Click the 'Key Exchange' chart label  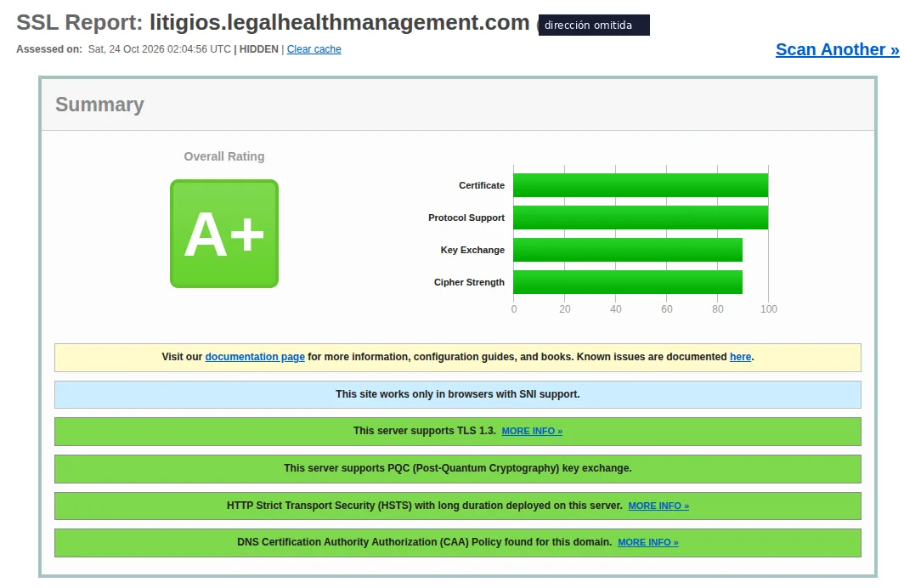[472, 250]
